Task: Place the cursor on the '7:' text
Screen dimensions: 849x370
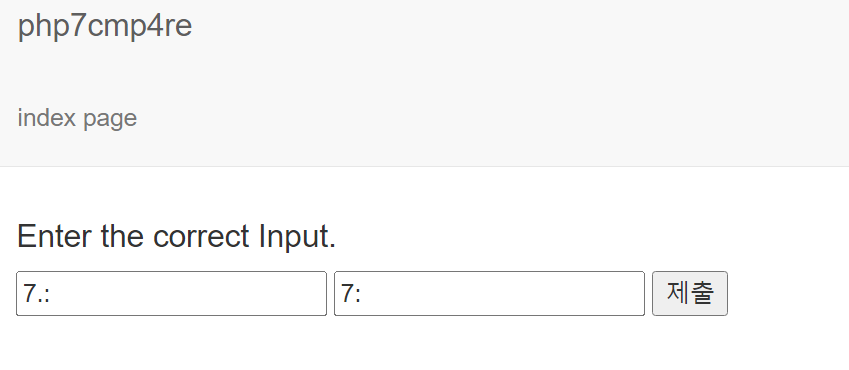Action: click(x=351, y=294)
